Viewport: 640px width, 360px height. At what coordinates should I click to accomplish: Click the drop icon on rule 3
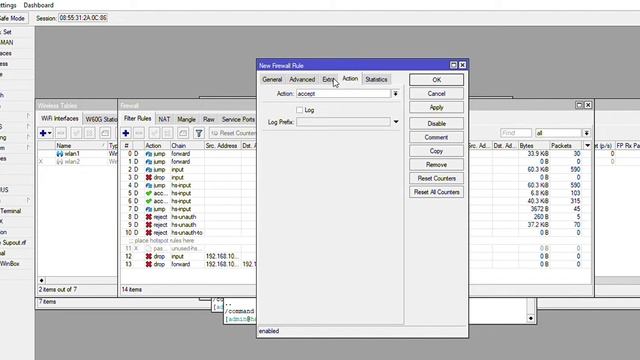149,178
